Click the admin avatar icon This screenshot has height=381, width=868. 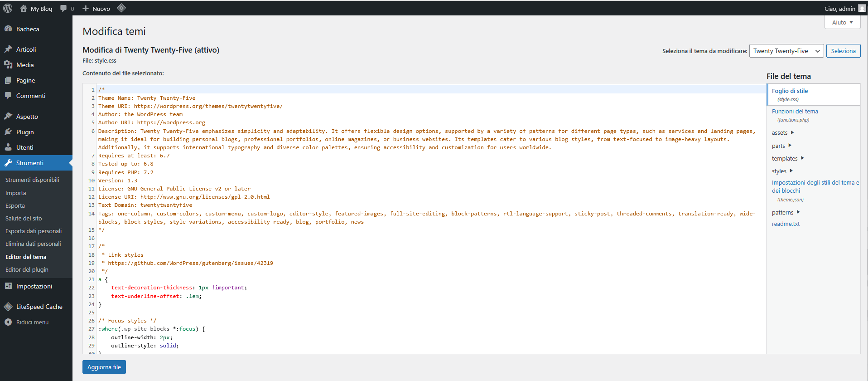(x=862, y=8)
